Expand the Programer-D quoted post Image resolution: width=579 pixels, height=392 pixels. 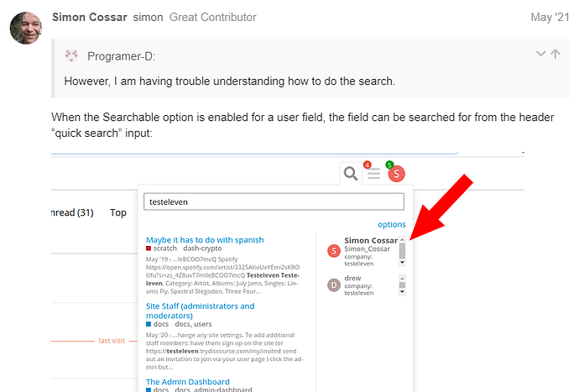click(x=540, y=54)
